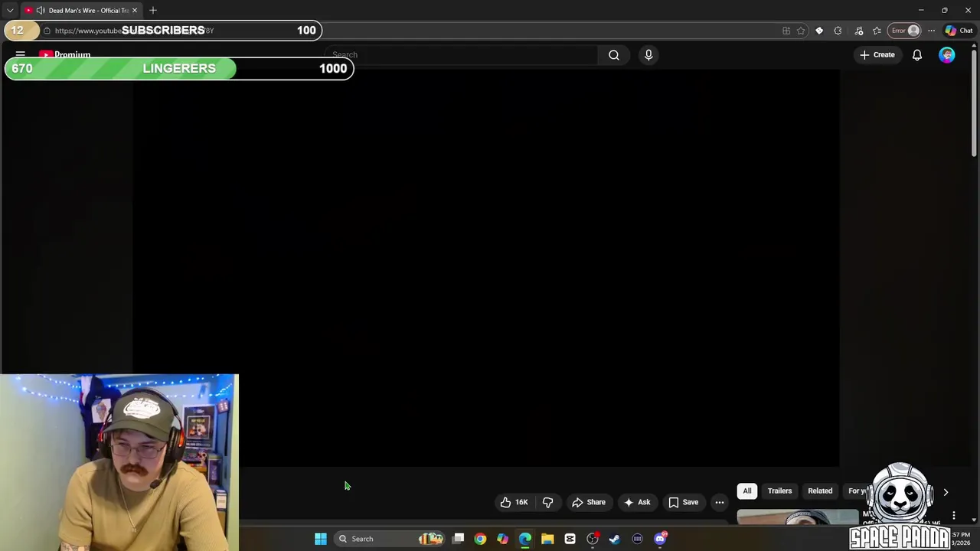The width and height of the screenshot is (980, 551).
Task: Click the YouTube Create button
Action: (x=877, y=55)
